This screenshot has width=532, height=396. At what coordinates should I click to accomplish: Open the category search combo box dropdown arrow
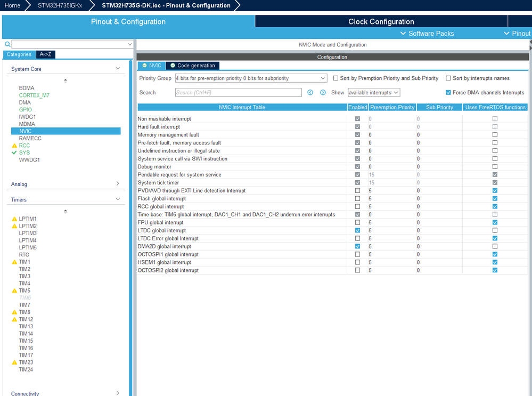[129, 44]
